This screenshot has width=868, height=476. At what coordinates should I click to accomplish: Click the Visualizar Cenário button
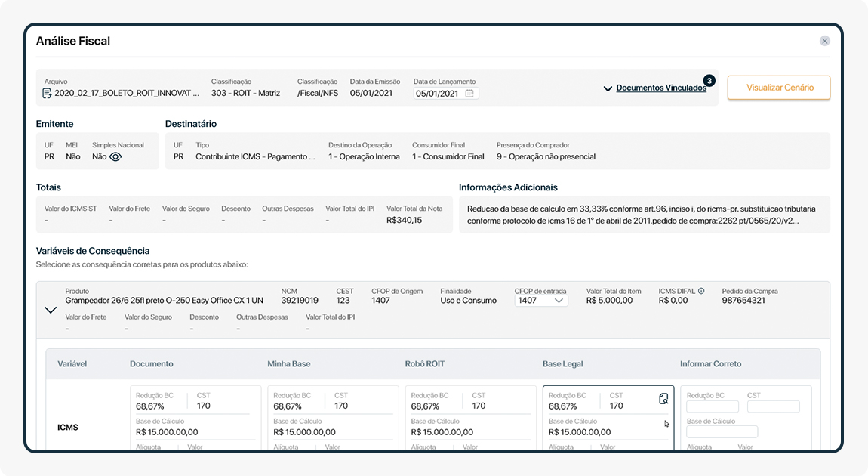pos(779,88)
